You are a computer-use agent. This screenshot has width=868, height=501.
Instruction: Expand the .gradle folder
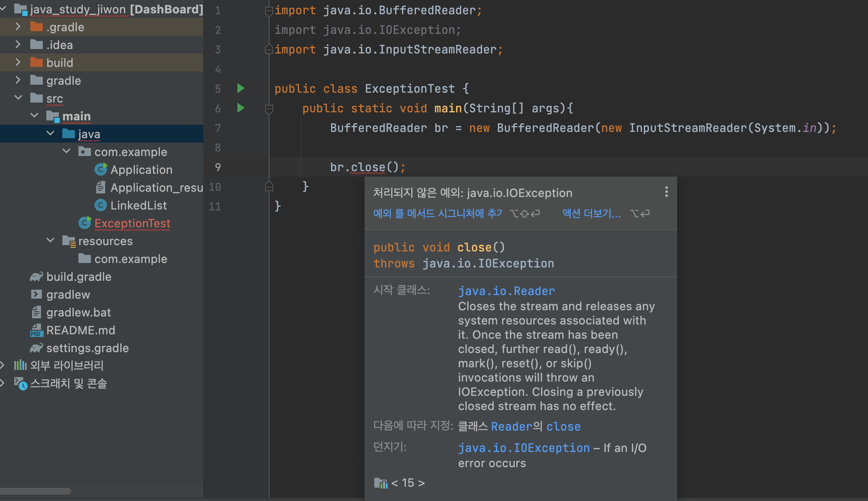18,27
